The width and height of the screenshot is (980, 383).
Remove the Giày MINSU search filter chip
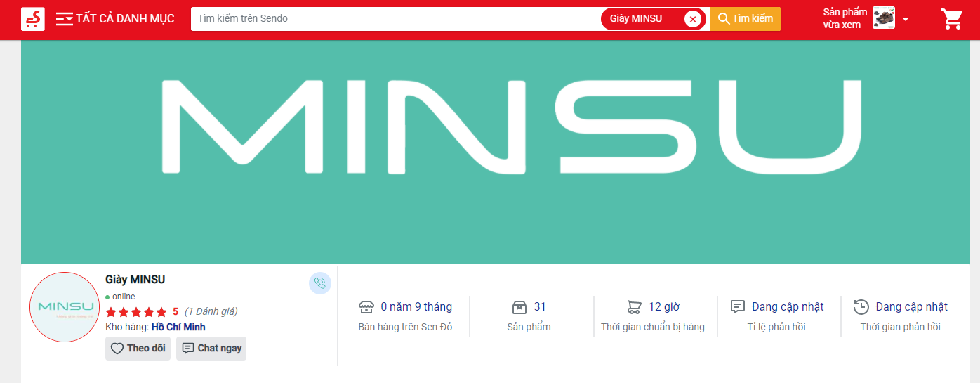click(x=693, y=19)
